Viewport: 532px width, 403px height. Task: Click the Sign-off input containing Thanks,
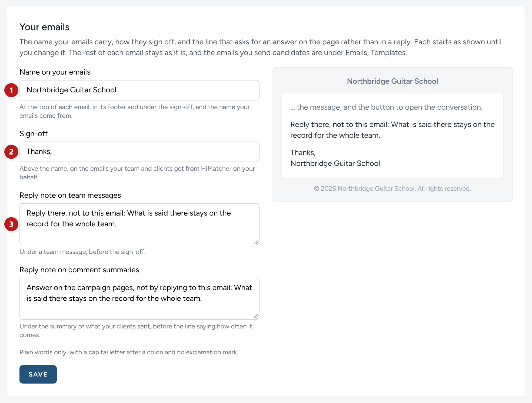pyautogui.click(x=139, y=152)
